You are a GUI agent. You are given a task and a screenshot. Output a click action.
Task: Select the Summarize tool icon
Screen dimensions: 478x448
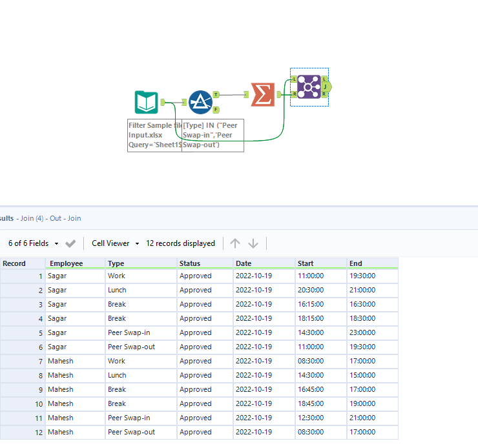point(263,95)
